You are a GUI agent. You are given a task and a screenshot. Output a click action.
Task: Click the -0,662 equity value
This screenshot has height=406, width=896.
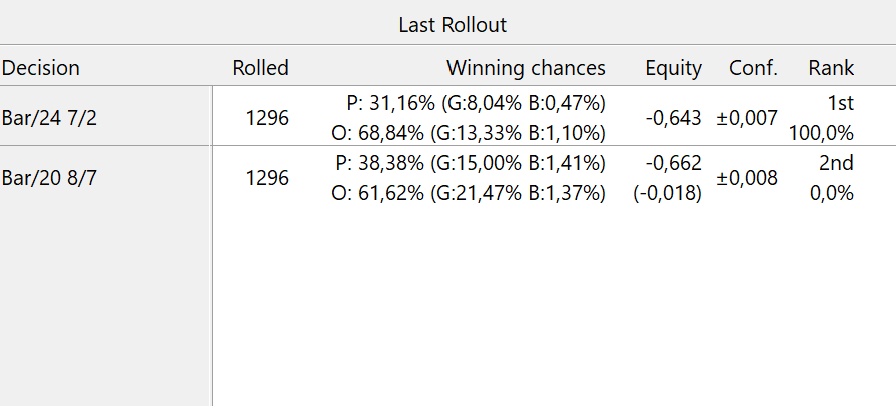coord(673,162)
